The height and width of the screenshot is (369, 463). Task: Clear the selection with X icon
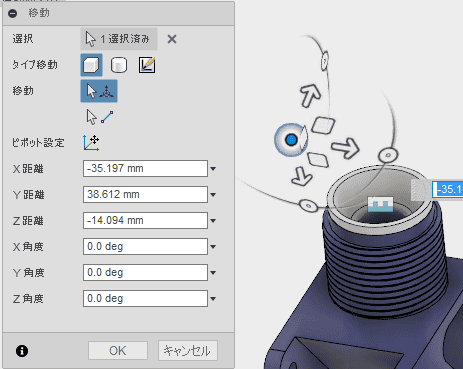click(172, 39)
